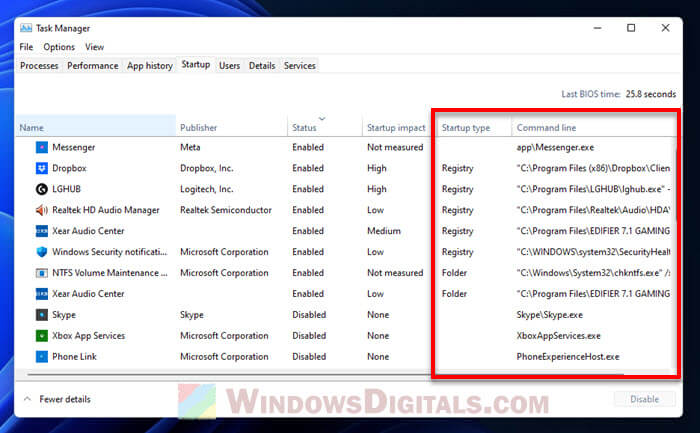Viewport: 700px width, 433px height.
Task: Open the View menu
Action: click(95, 47)
